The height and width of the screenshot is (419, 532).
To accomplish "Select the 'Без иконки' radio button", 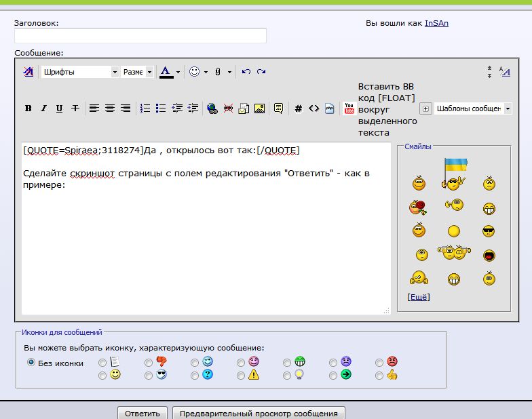I will click(x=31, y=362).
